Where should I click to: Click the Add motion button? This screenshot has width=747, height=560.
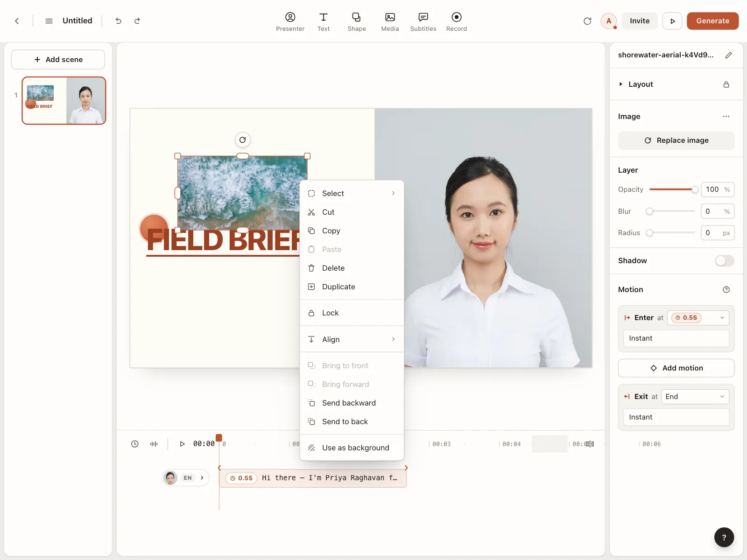point(676,368)
